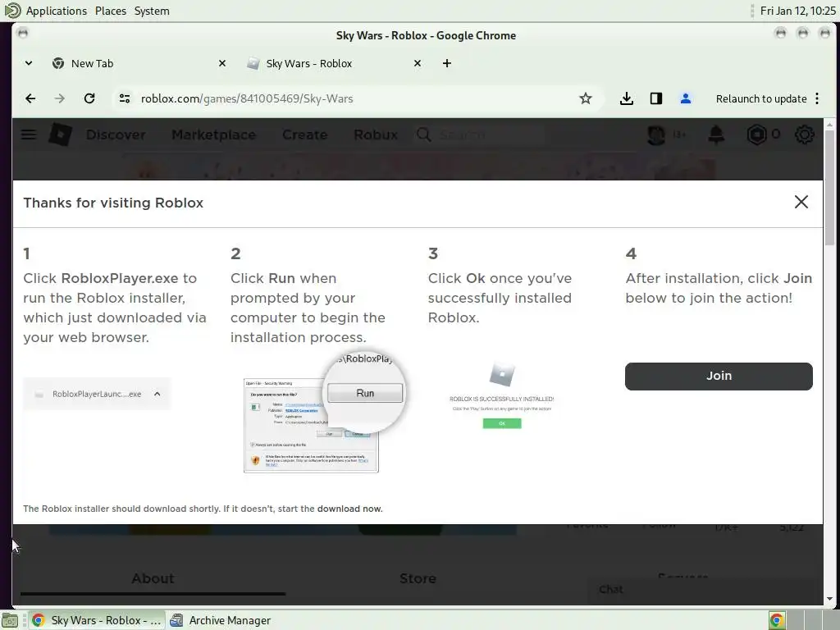The height and width of the screenshot is (630, 840).
Task: Click the address bar URL
Action: (x=247, y=98)
